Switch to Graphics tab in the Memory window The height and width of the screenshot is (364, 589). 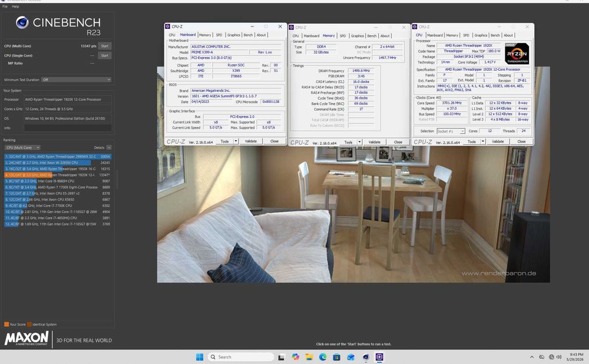[x=358, y=36]
